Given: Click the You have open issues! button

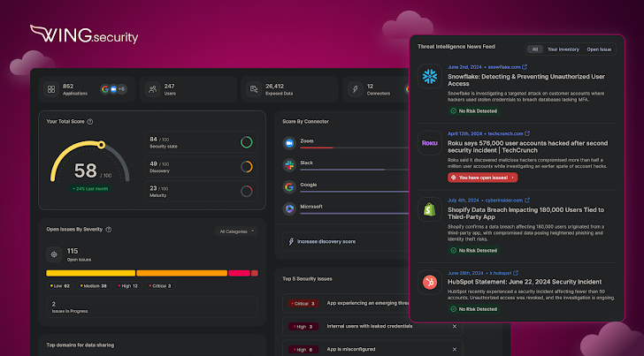Looking at the screenshot, I should [483, 178].
